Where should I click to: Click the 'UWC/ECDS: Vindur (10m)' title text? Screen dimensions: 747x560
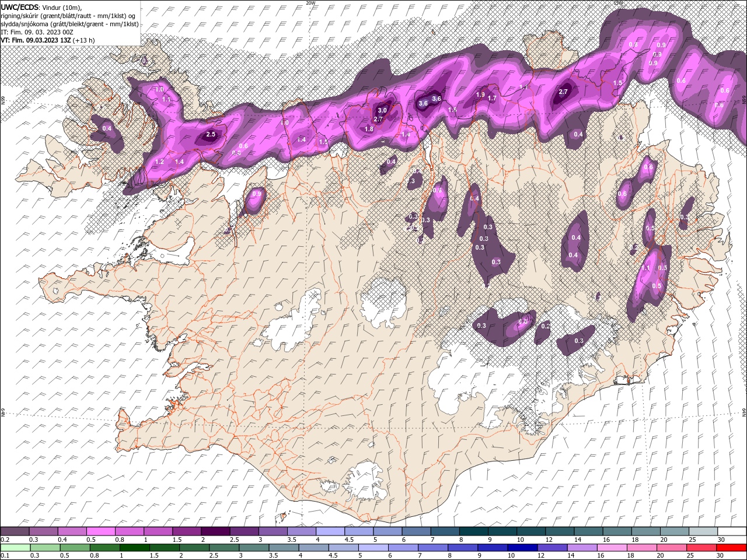tap(41, 7)
